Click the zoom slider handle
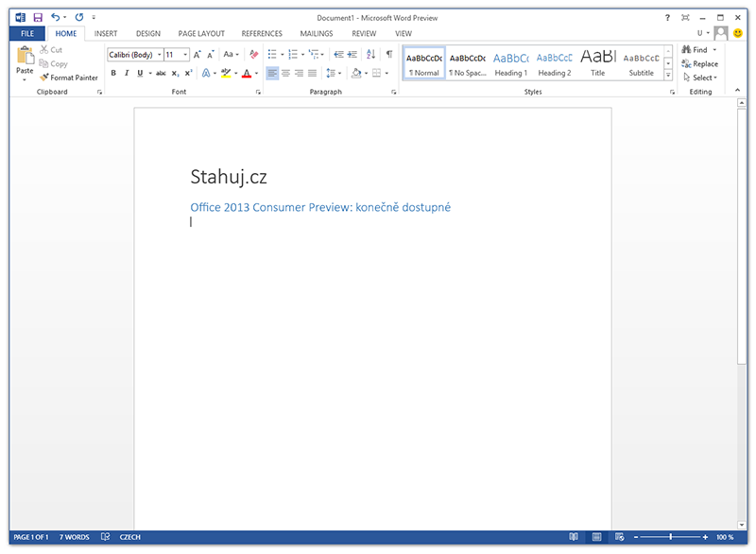Image resolution: width=756 pixels, height=554 pixels. click(671, 537)
